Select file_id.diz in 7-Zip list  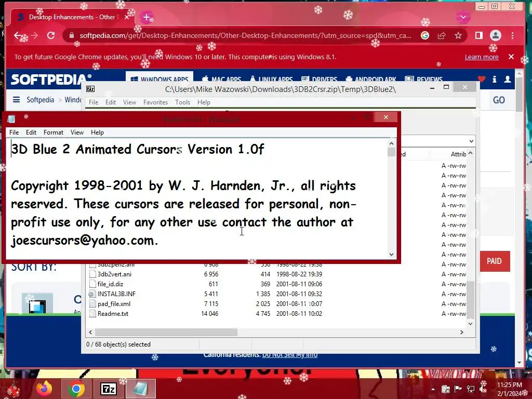(x=110, y=284)
